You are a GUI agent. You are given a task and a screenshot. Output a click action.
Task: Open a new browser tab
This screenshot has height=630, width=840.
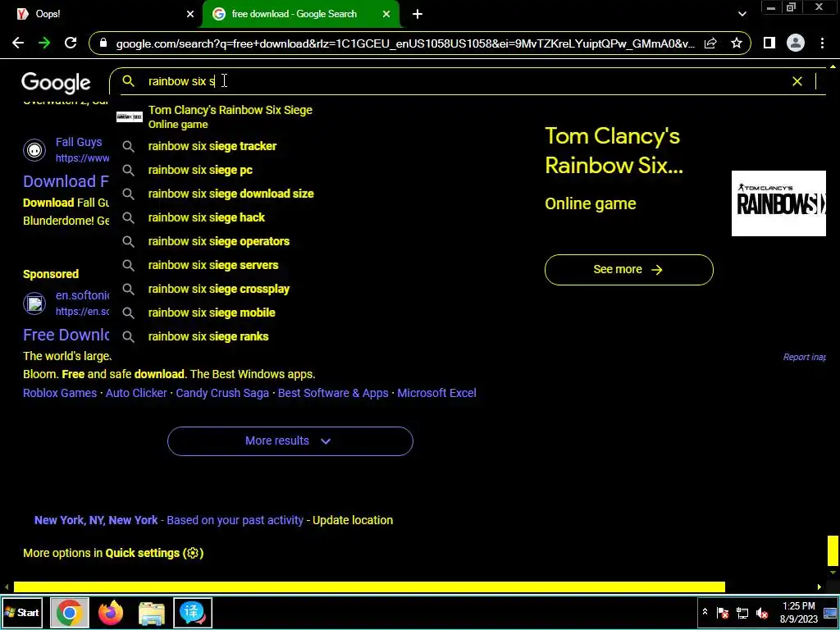[x=418, y=15]
